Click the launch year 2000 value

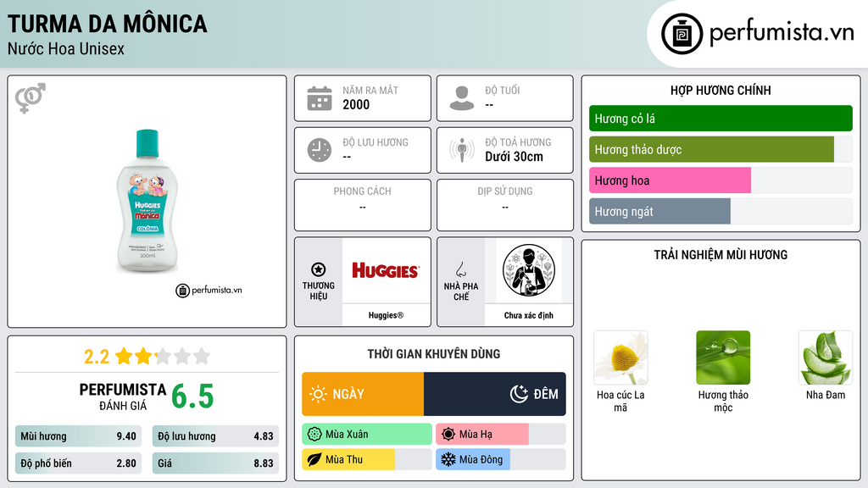pos(356,104)
